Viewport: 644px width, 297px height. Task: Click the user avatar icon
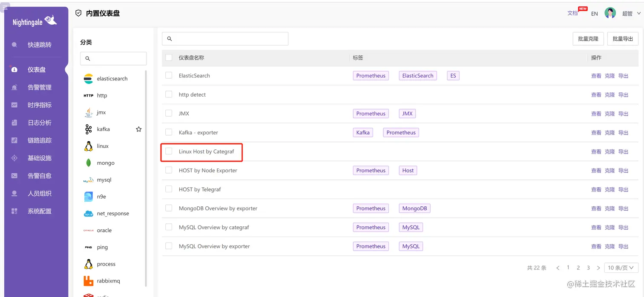tap(610, 13)
